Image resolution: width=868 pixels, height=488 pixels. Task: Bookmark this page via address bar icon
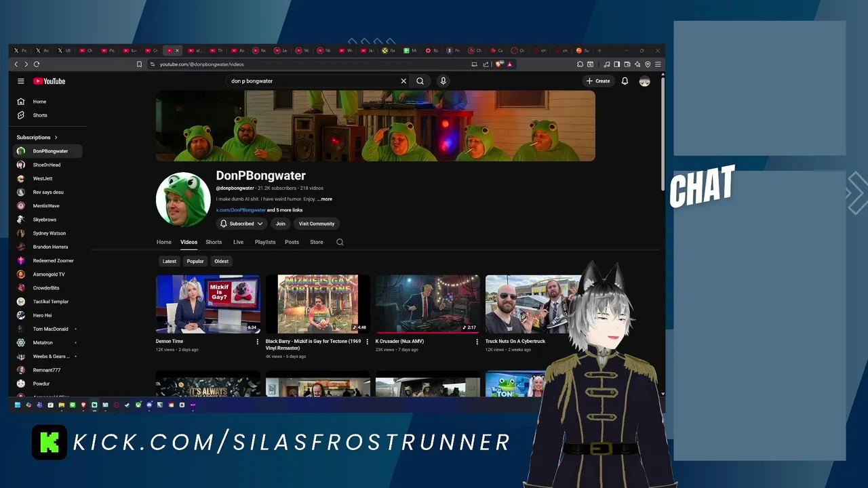point(139,64)
